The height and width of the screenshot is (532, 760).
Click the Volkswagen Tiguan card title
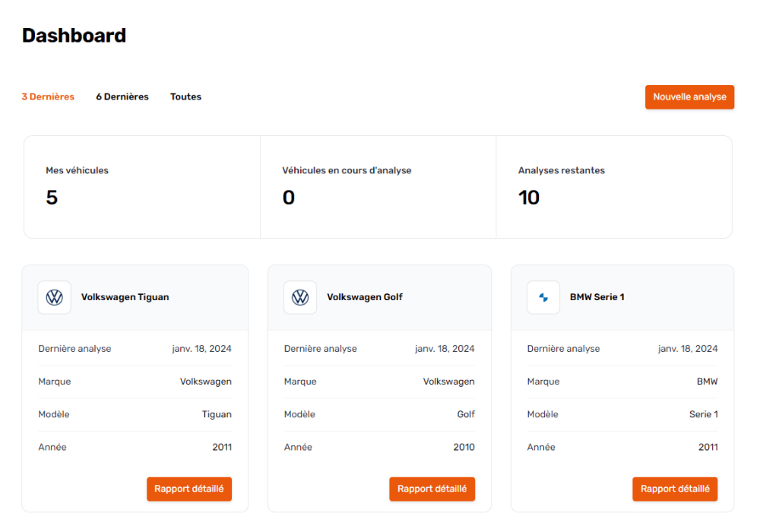pyautogui.click(x=125, y=297)
